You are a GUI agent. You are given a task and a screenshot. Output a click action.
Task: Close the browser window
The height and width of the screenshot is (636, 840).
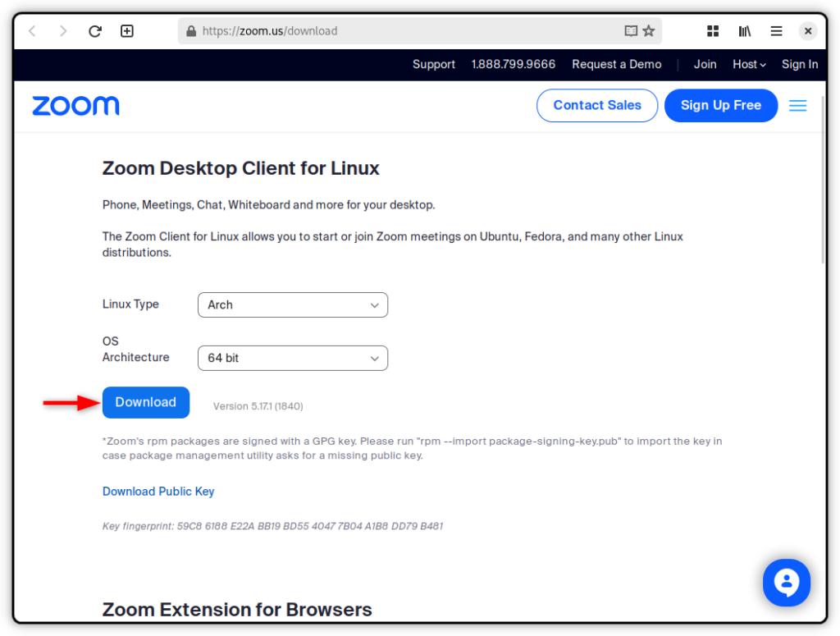tap(808, 31)
